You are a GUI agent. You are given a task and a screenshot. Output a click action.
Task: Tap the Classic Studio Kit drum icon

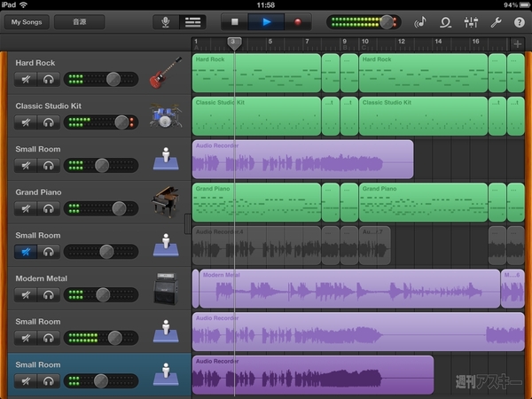point(165,117)
